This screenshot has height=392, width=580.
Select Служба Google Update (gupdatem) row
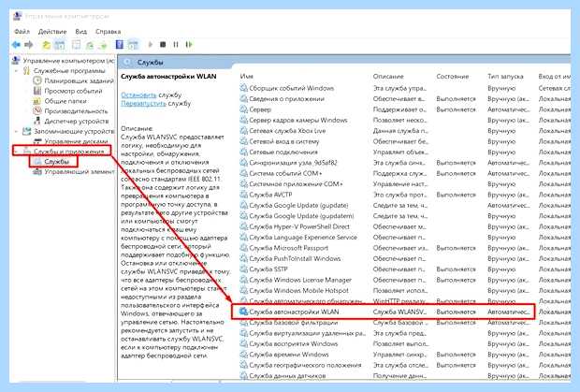301,216
